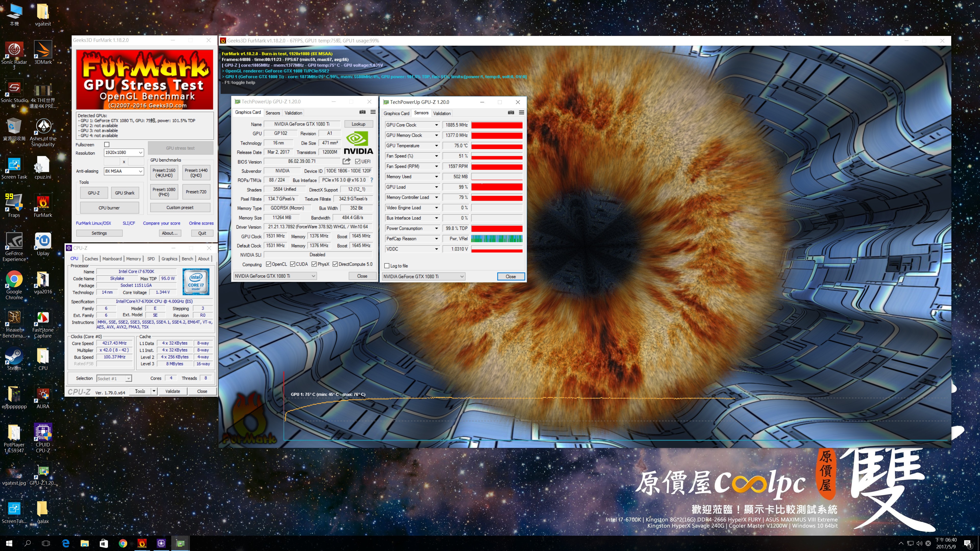Expand the GPU Load sensor dropdown

tap(436, 187)
